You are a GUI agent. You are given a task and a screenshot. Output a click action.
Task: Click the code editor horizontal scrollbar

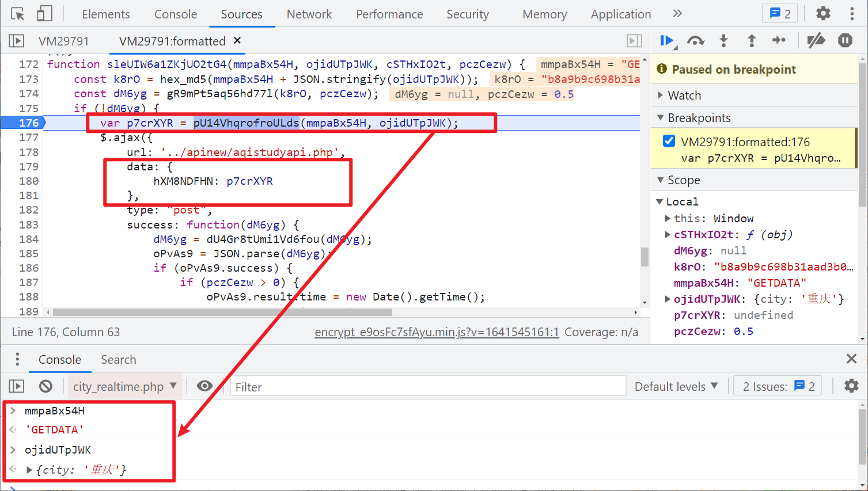coord(222,312)
